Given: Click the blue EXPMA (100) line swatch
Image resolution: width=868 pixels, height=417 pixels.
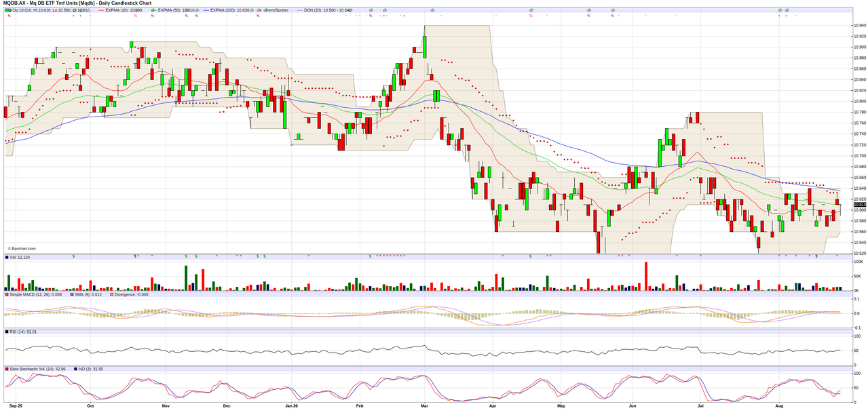Looking at the screenshot, I should pyautogui.click(x=206, y=10).
